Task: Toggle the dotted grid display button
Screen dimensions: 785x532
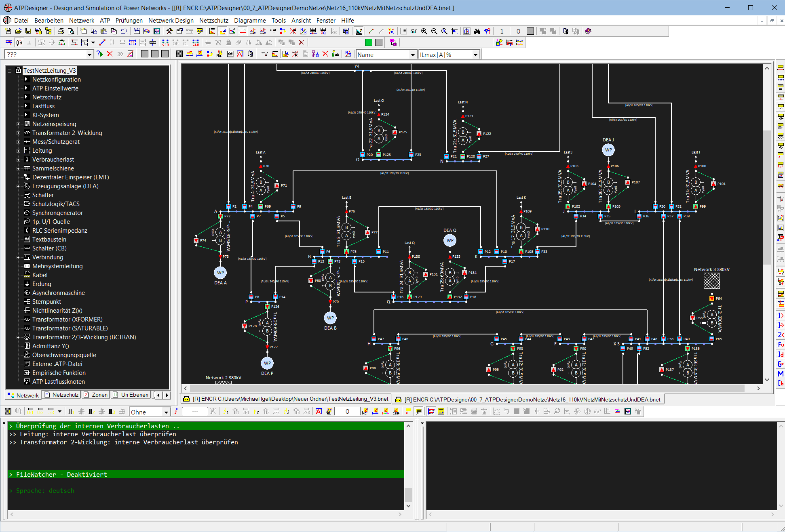Action: click(403, 31)
